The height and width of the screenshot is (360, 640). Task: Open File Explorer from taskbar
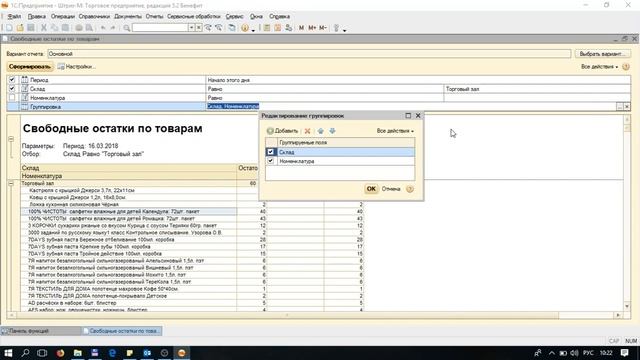pyautogui.click(x=78, y=353)
